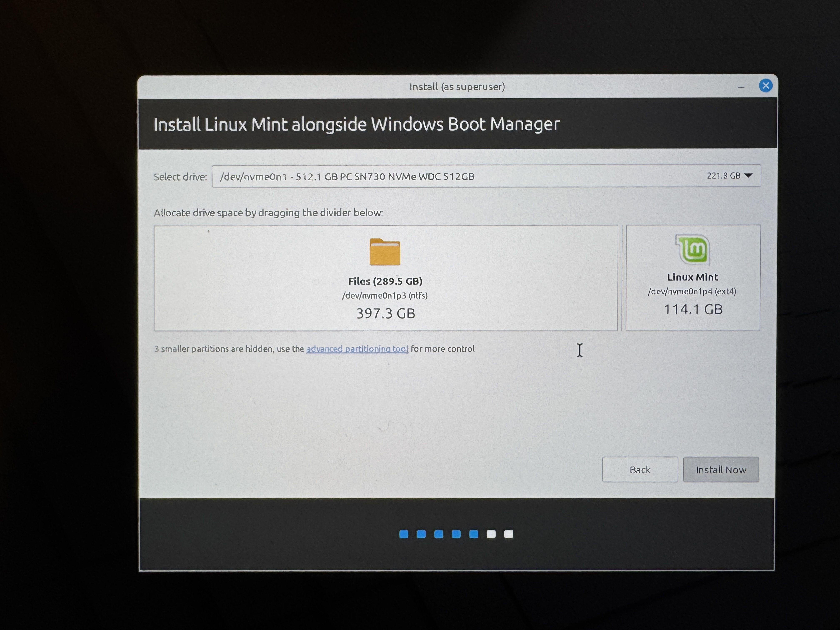Viewport: 840px width, 630px height.
Task: Minimize the installer window
Action: click(x=741, y=87)
